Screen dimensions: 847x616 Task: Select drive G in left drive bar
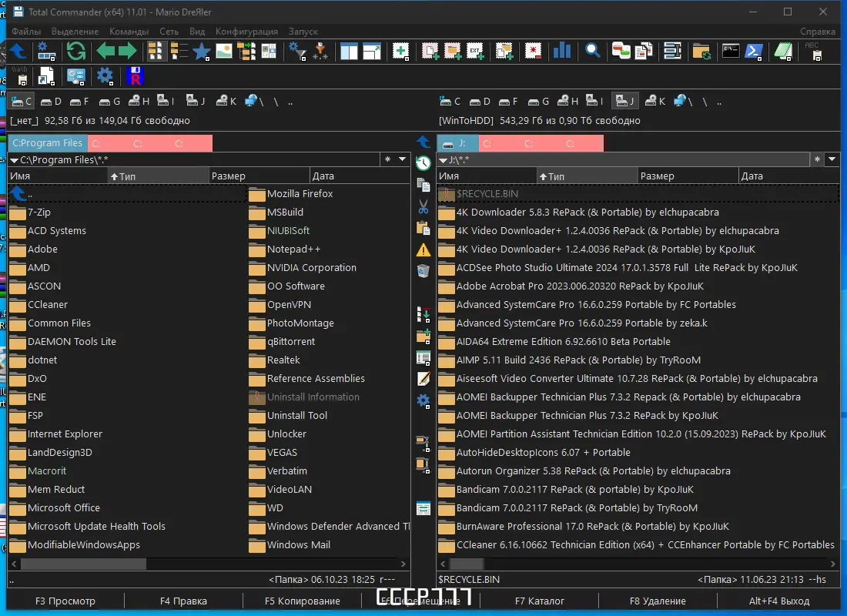109,101
